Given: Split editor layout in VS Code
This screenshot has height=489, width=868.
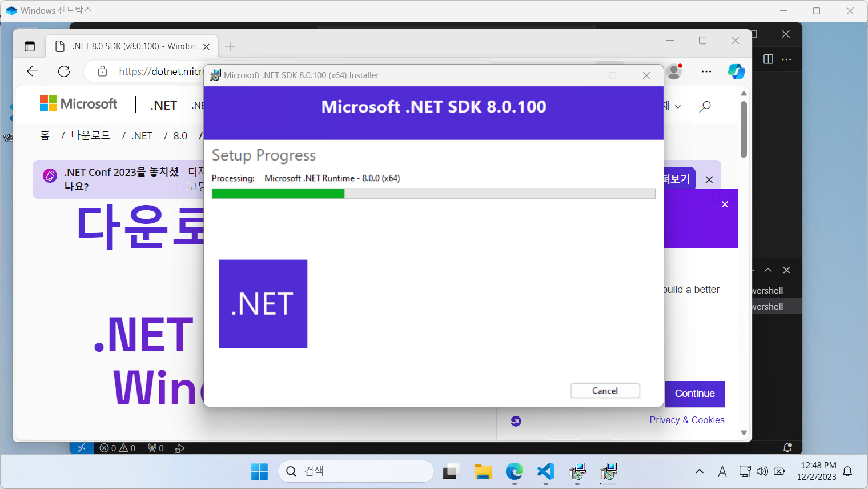Looking at the screenshot, I should click(x=768, y=59).
